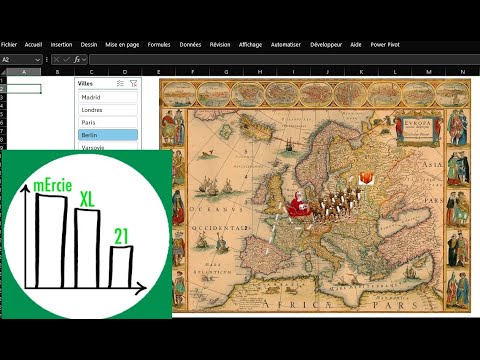The image size is (480, 360).
Task: Select column C header
Action: point(91,72)
